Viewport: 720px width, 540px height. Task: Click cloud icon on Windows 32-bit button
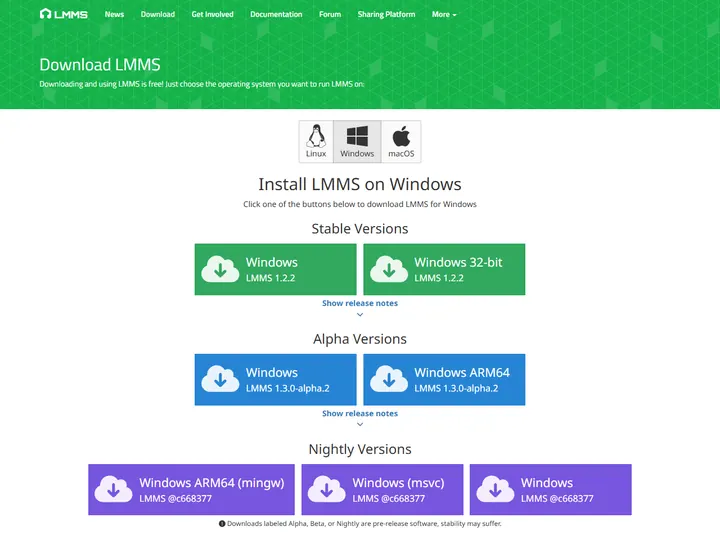[x=389, y=269]
